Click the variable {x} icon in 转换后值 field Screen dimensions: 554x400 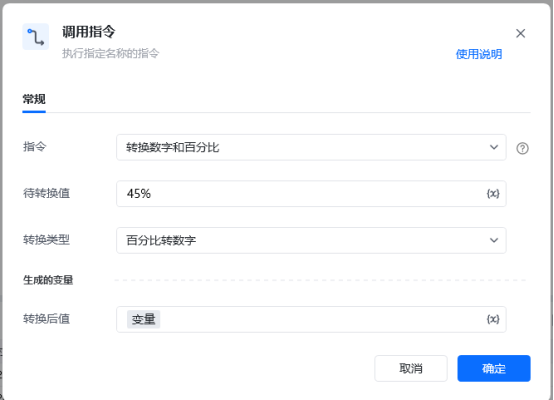[x=493, y=319]
